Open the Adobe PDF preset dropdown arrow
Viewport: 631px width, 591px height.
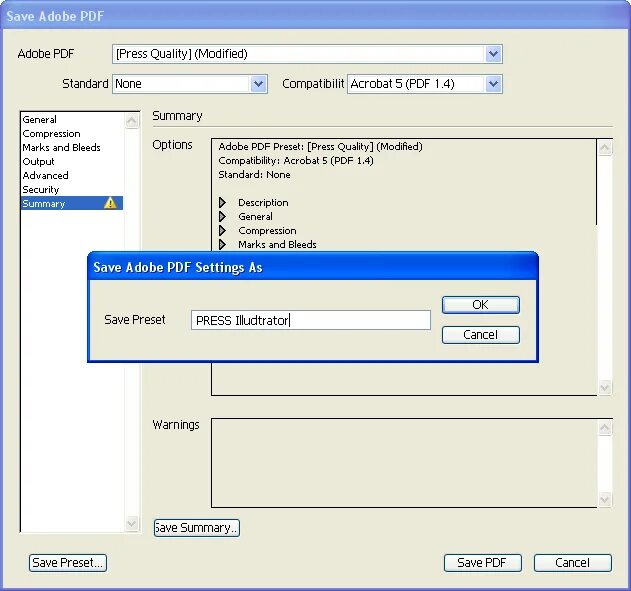pos(493,54)
